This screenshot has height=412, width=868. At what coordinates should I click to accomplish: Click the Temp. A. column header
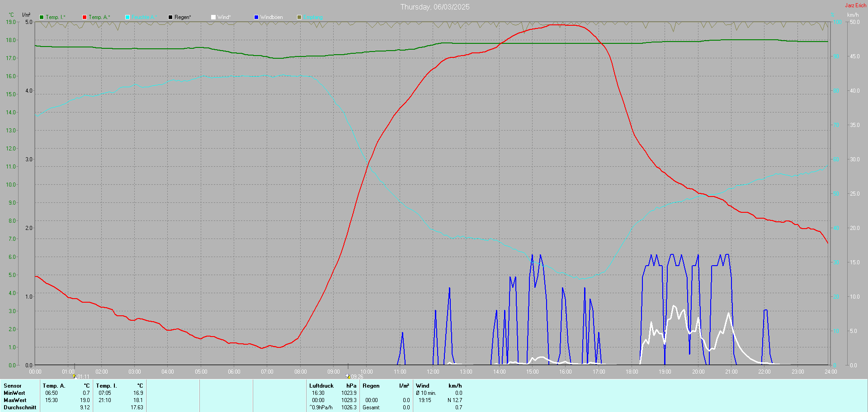point(54,386)
